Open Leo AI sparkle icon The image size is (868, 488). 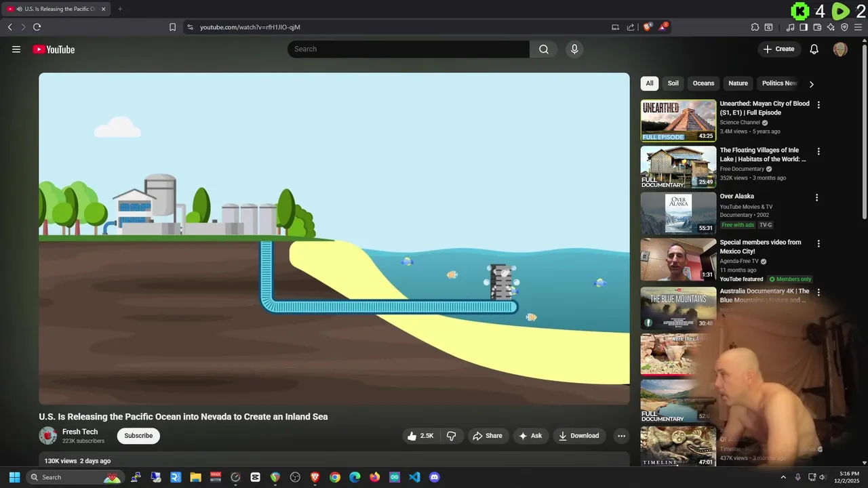pos(831,27)
